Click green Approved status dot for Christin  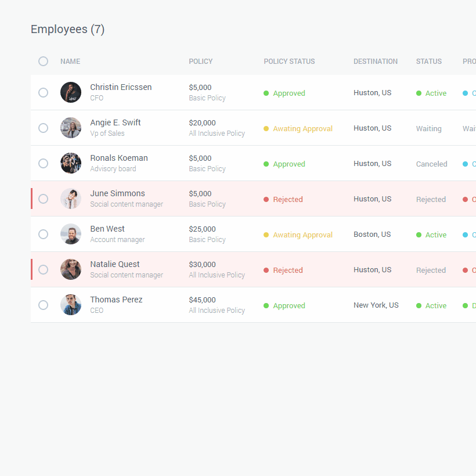pyautogui.click(x=266, y=93)
